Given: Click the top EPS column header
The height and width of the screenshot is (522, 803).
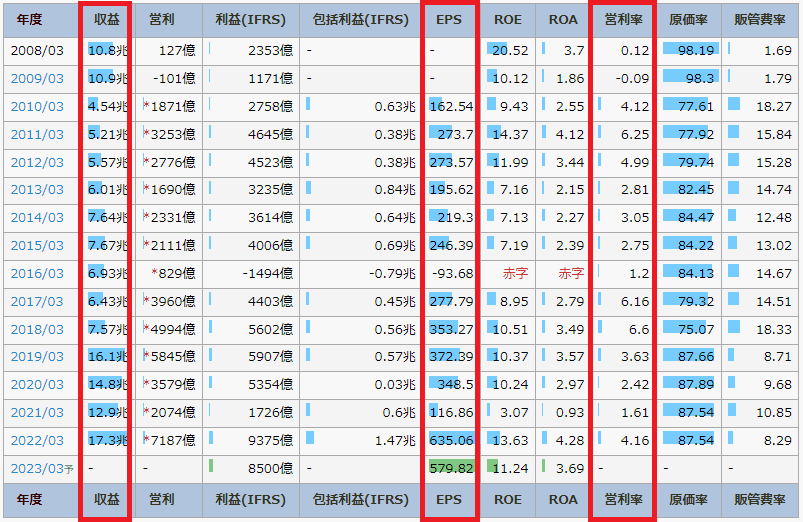Looking at the screenshot, I should pos(449,19).
